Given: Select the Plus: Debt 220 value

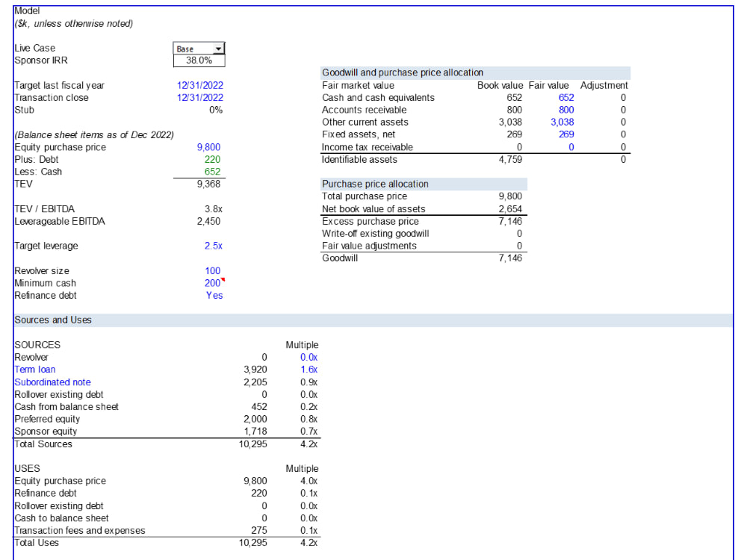Looking at the screenshot, I should click(x=212, y=160).
